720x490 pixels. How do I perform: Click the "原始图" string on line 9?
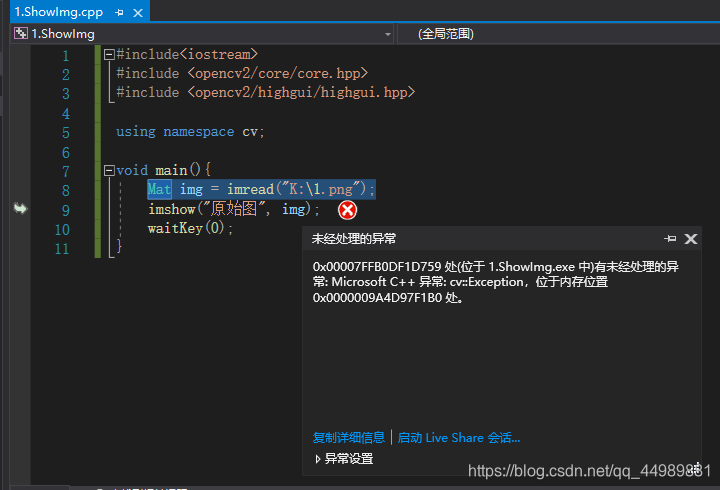(234, 209)
